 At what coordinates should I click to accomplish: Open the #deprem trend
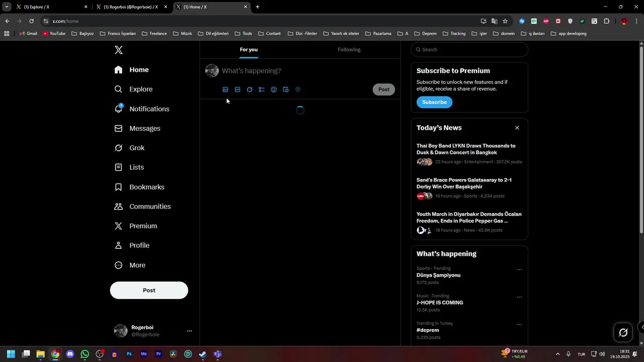tap(428, 330)
